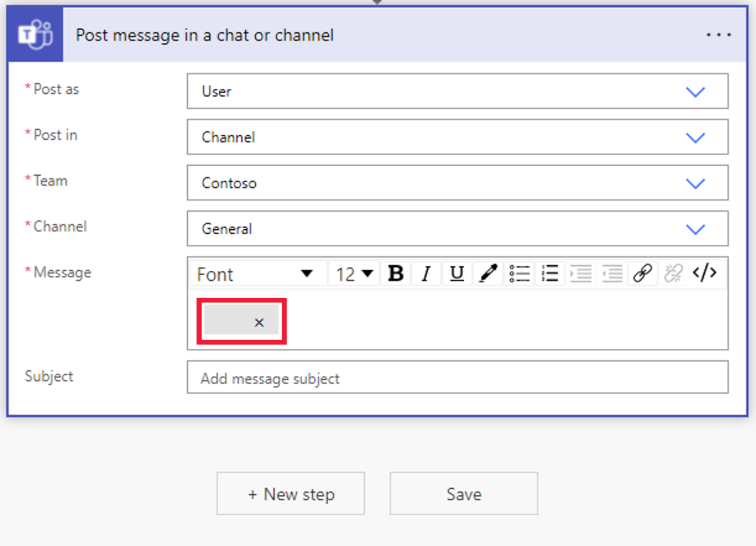Apply underline formatting
Viewport: 756px width, 546px height.
(457, 274)
